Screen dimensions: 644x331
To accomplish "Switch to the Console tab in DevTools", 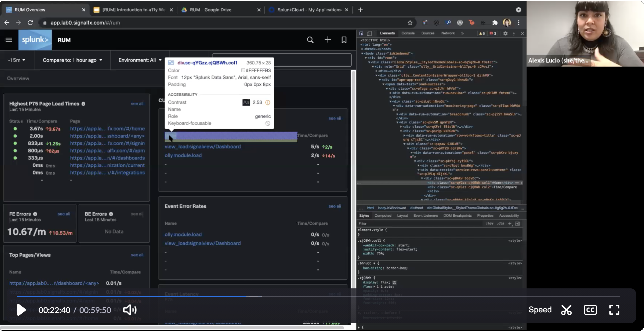I will [x=408, y=33].
